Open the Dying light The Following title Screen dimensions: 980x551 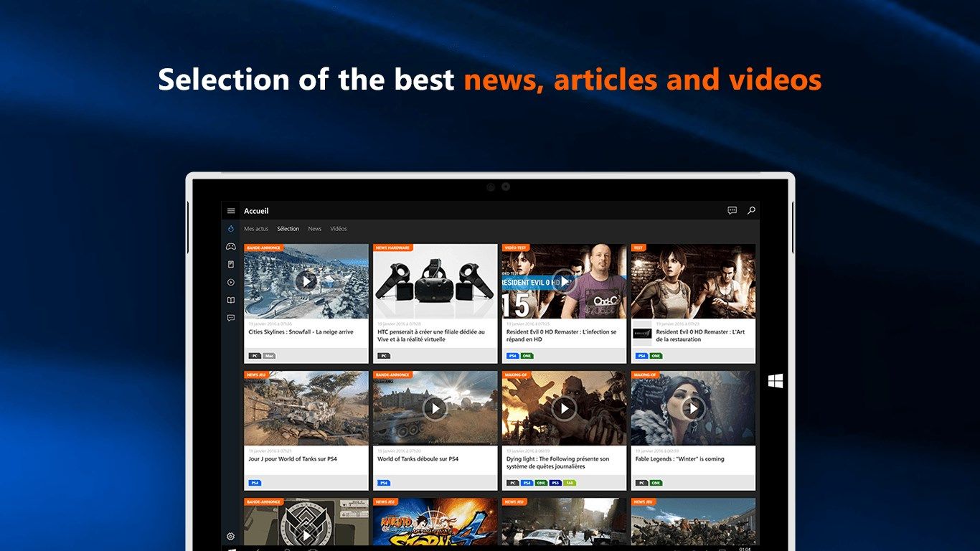[557, 463]
